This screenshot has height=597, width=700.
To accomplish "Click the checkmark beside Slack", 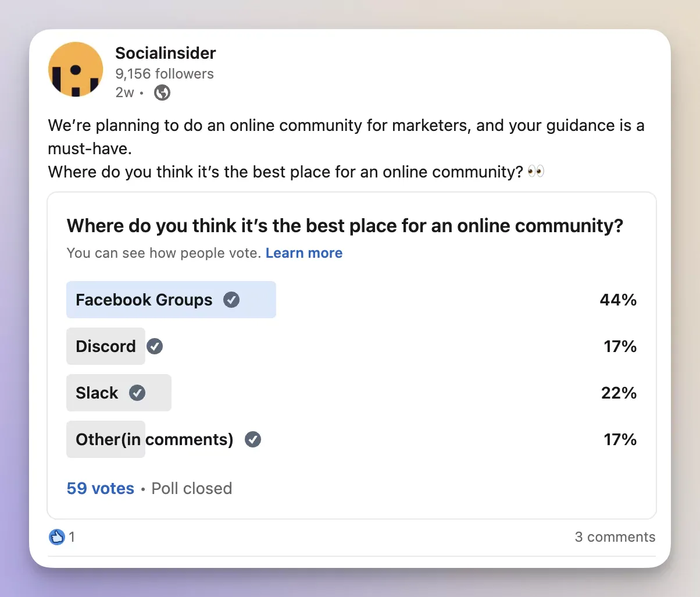I will (x=137, y=393).
